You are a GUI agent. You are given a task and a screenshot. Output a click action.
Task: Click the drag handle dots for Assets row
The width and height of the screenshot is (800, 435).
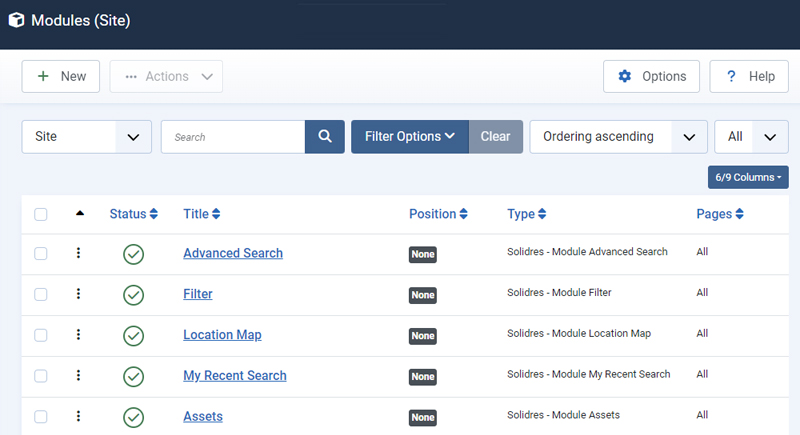pyautogui.click(x=78, y=416)
